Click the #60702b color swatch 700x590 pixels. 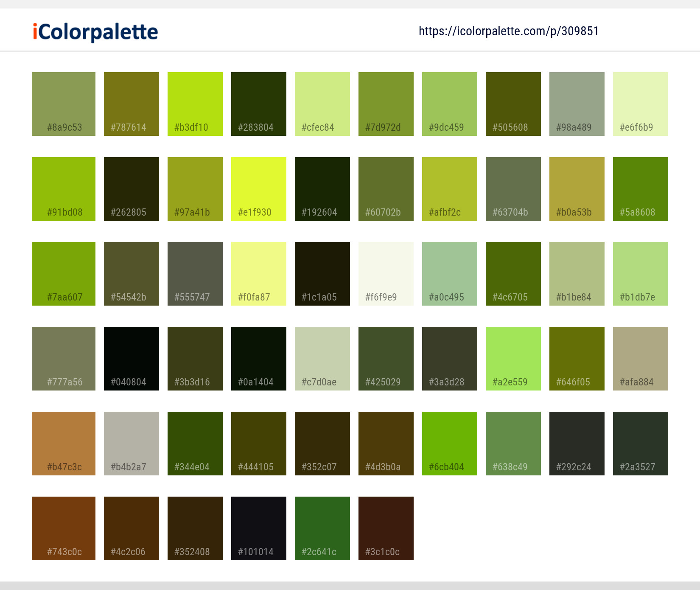coord(386,189)
